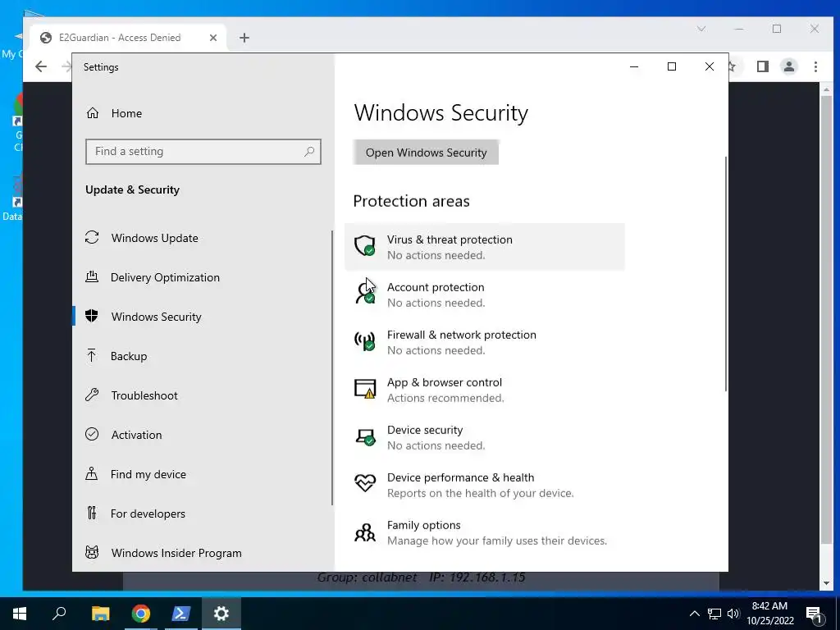Select Delivery Optimization in sidebar

point(165,277)
